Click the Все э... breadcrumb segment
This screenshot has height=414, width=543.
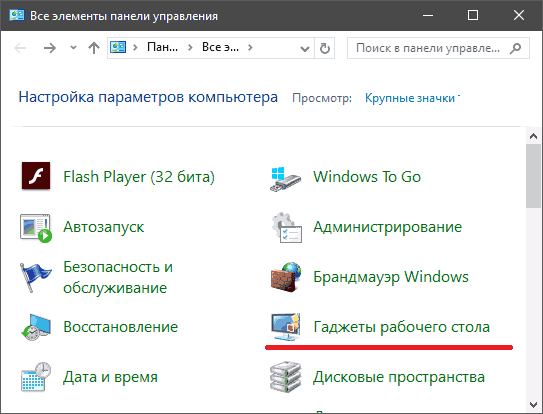220,47
